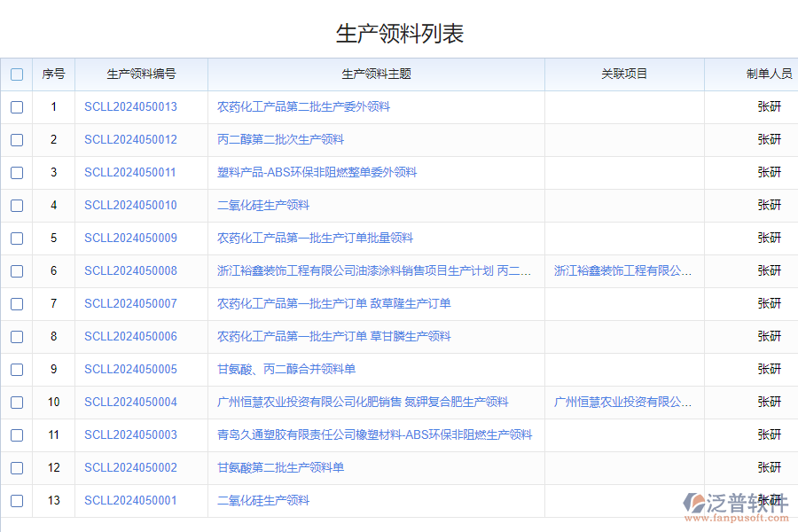Open 甘氨酸第二批生产领料单 record
The height and width of the screenshot is (532, 798).
(x=280, y=468)
